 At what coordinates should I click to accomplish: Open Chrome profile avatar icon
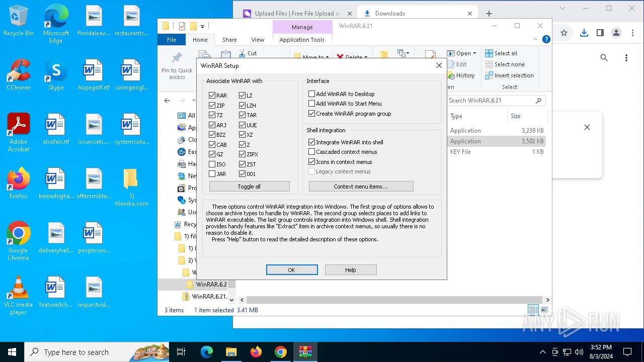click(616, 33)
